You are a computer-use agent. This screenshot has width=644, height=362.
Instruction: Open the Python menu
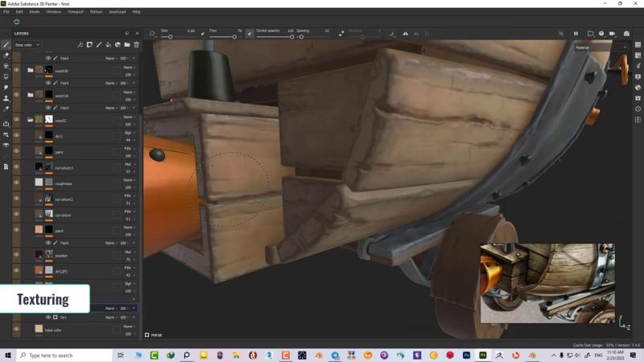[x=96, y=12]
